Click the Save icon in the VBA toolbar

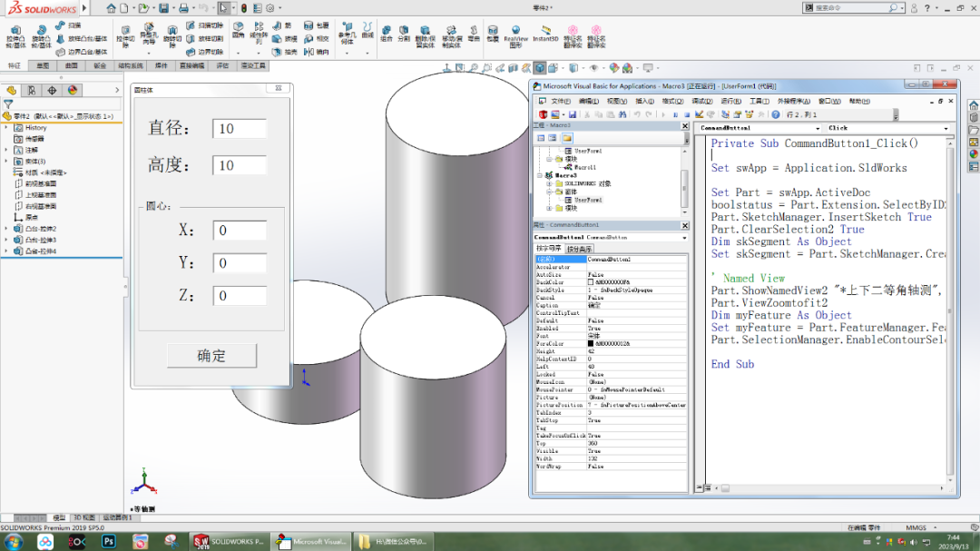571,112
